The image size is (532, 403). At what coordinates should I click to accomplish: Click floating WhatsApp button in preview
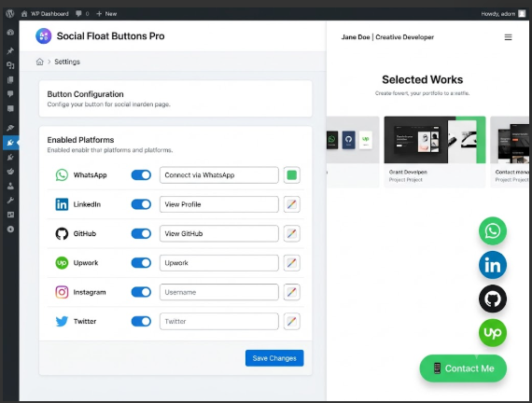pos(493,231)
